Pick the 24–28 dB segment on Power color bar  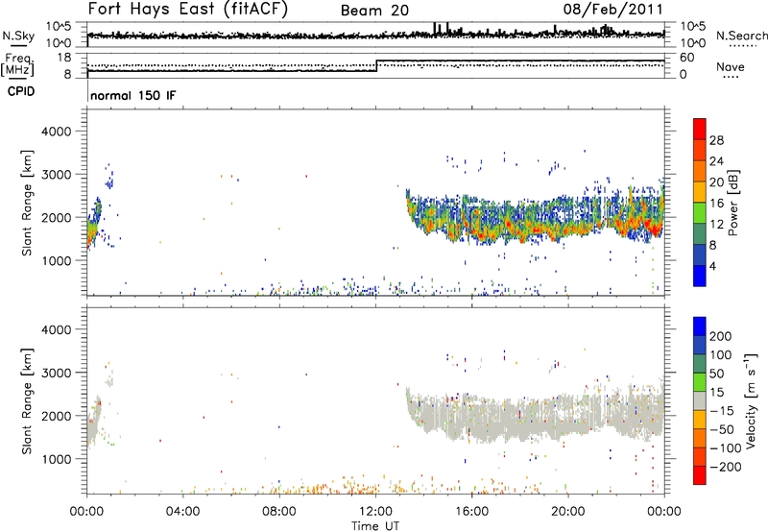700,150
